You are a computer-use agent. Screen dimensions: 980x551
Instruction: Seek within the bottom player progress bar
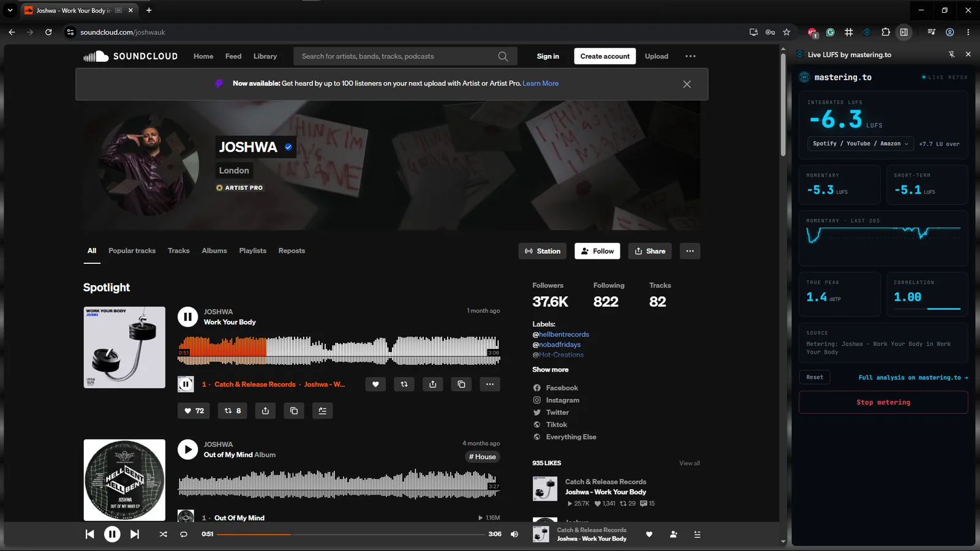point(350,534)
